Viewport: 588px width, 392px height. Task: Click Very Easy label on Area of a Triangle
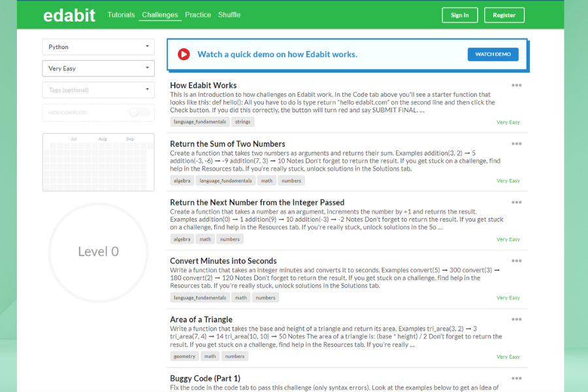(x=508, y=357)
